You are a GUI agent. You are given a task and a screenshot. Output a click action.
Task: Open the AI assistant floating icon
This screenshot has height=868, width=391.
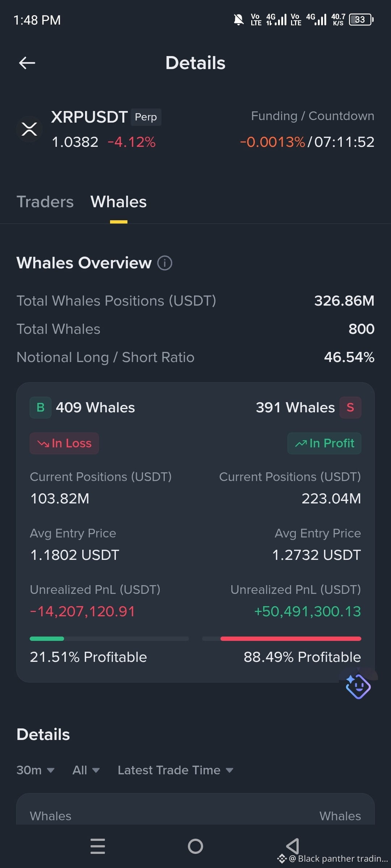358,686
